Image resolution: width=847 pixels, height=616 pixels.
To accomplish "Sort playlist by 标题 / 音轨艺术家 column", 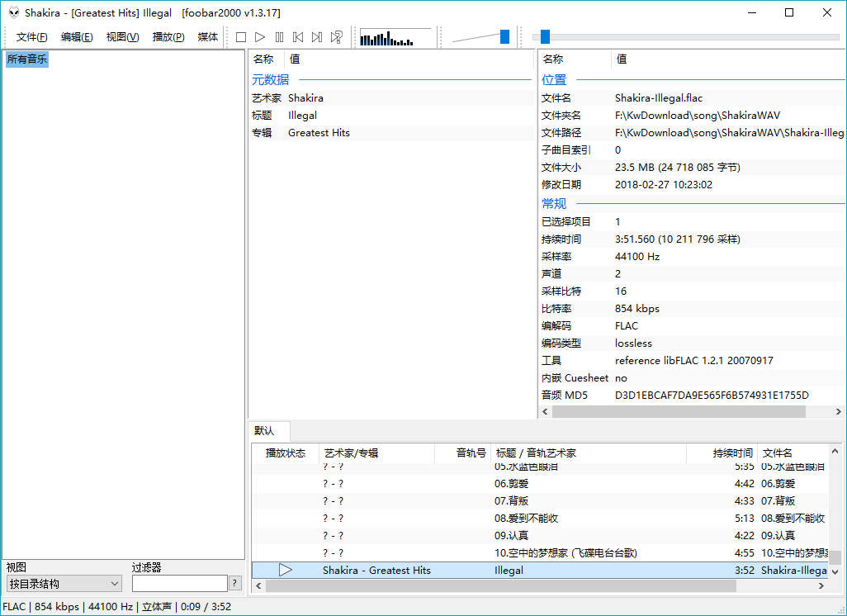I will click(x=589, y=453).
